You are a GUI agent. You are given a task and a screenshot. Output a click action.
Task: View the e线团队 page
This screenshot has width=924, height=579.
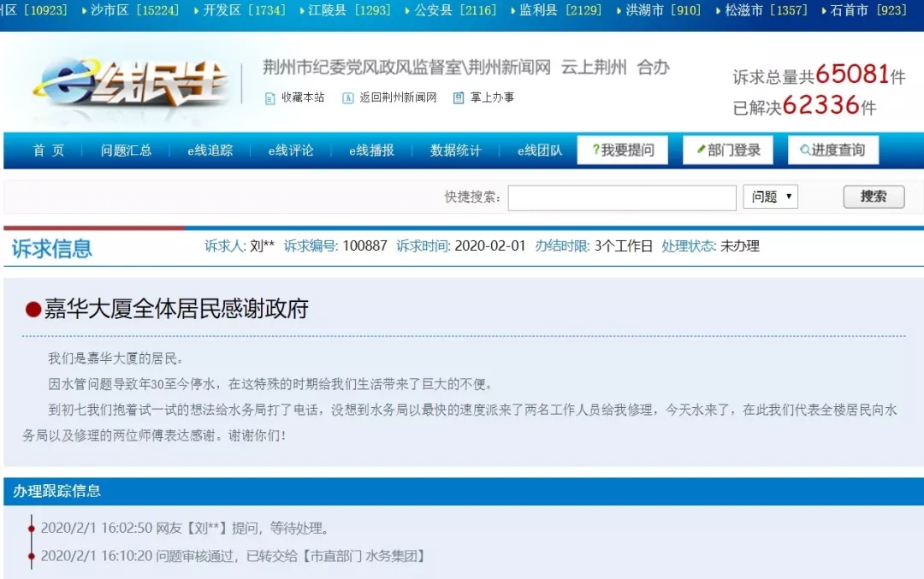tap(540, 151)
